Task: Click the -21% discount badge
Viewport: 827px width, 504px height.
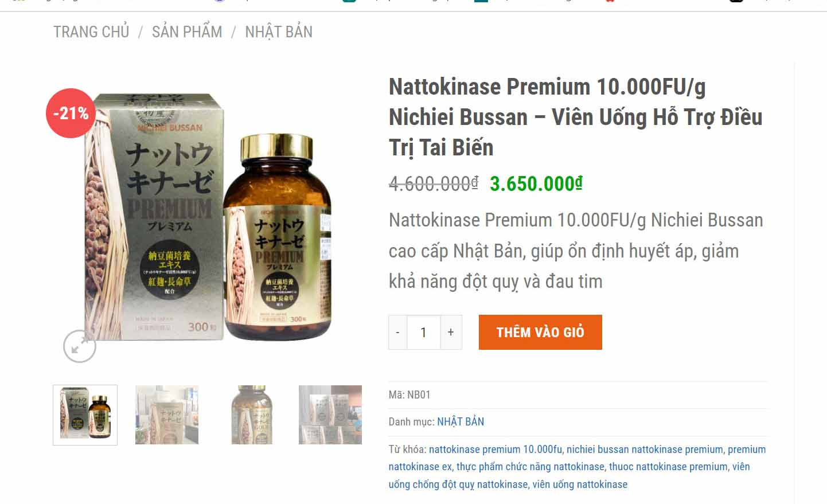Action: pos(71,113)
